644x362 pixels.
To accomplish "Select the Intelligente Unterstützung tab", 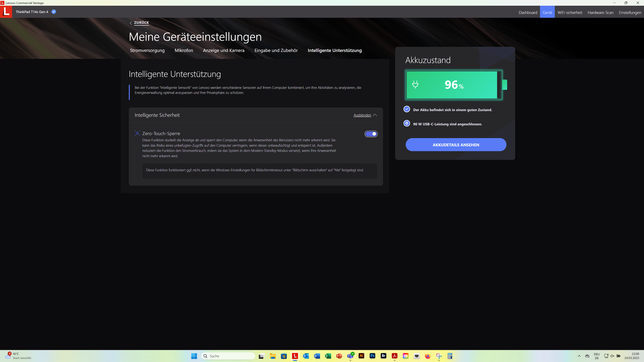I will tap(335, 50).
